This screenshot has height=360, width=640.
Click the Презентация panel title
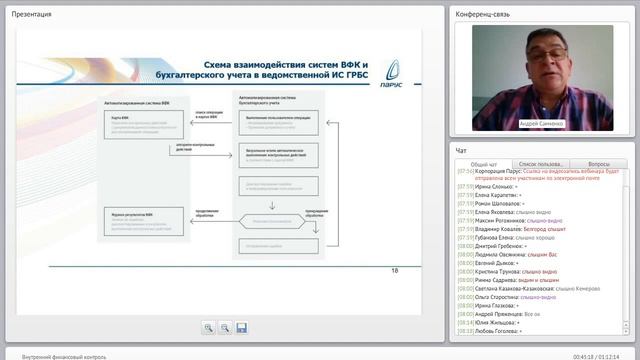[x=31, y=14]
